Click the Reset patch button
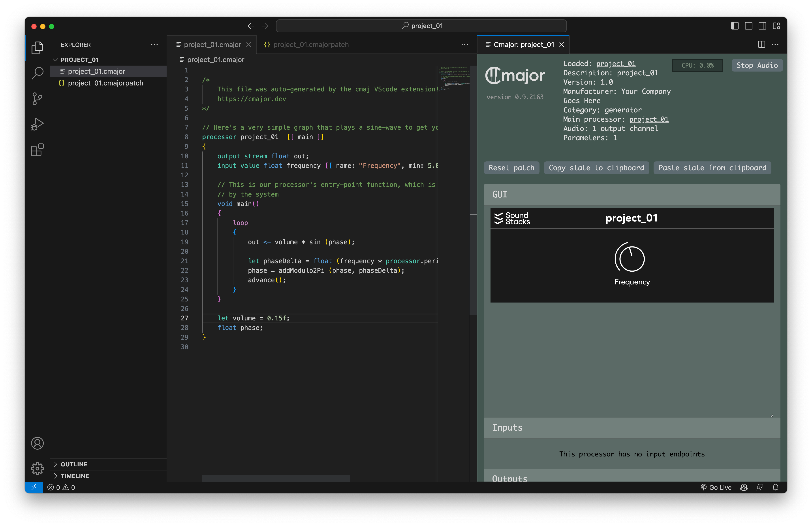 (x=511, y=168)
